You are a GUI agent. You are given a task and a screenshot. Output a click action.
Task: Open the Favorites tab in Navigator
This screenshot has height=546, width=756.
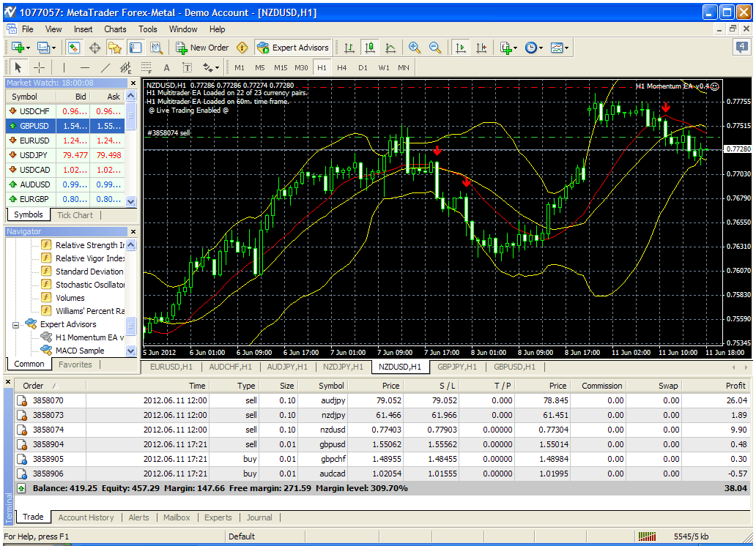[75, 364]
